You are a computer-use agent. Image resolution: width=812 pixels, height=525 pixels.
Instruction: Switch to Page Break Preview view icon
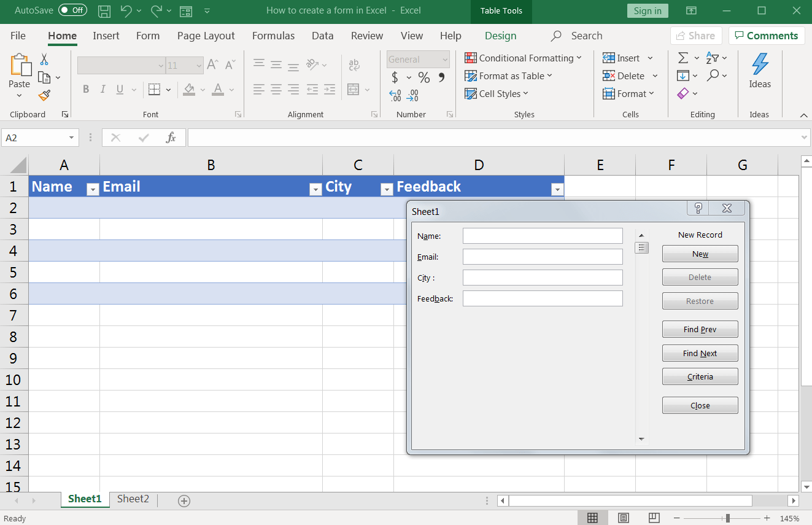654,518
